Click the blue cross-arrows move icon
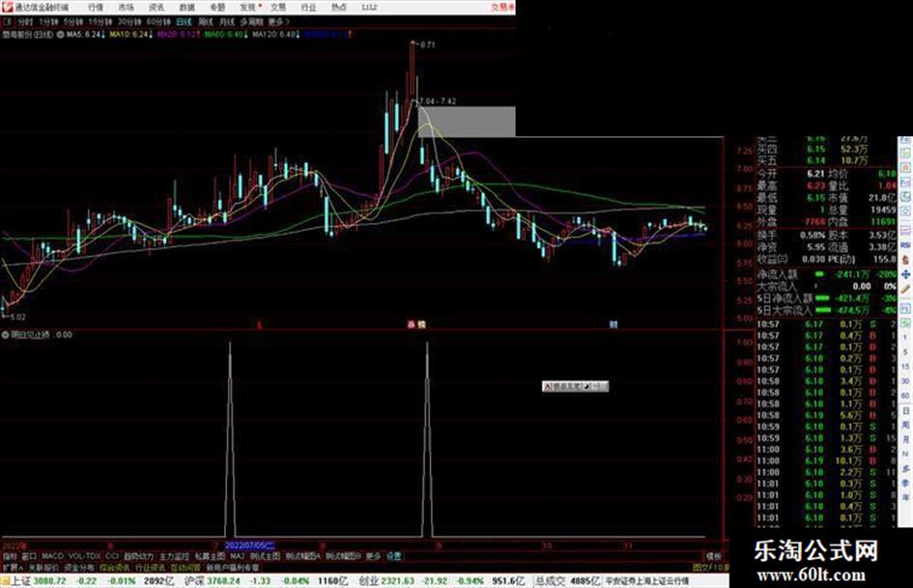Image resolution: width=913 pixels, height=588 pixels. (x=905, y=274)
